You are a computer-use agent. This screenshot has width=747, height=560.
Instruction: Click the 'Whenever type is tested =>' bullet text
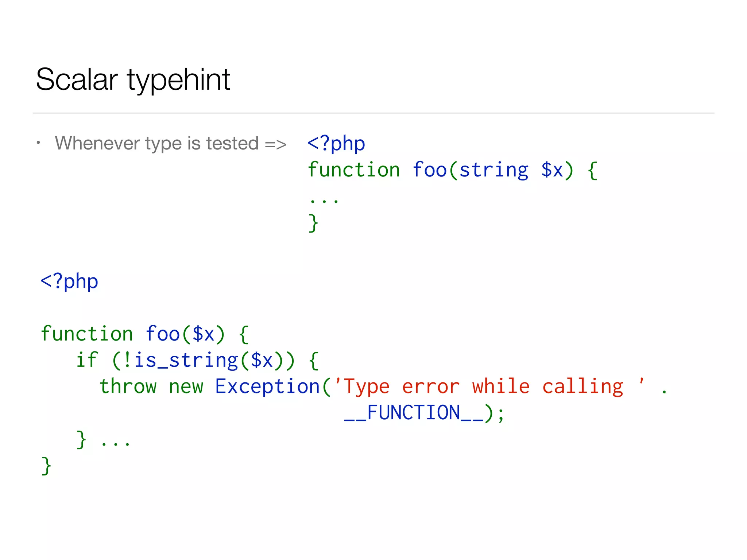[170, 143]
